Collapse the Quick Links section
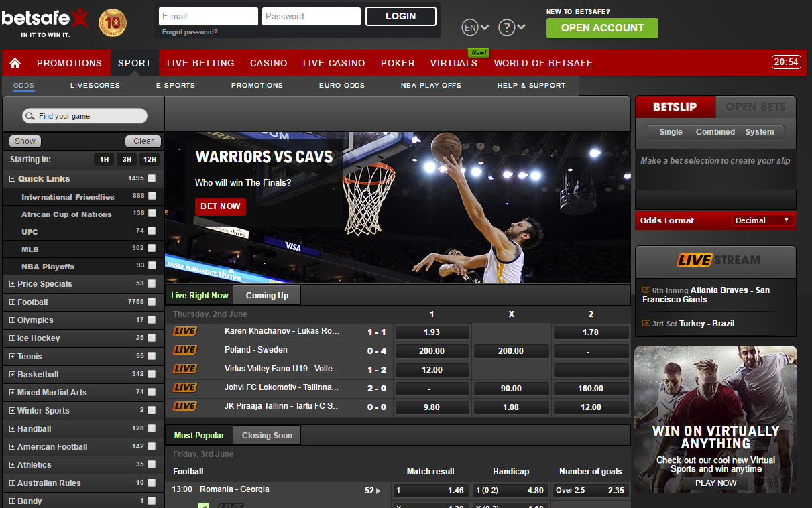 (12, 179)
